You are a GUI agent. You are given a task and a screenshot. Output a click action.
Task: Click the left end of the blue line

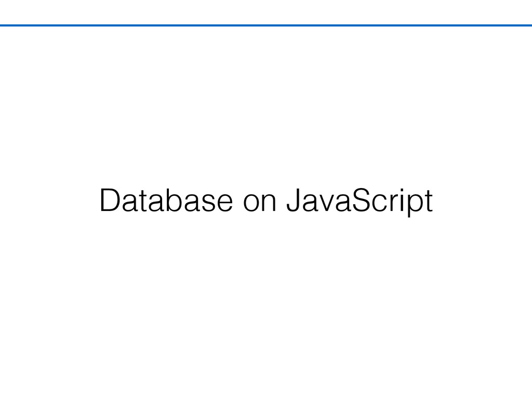click(2, 25)
